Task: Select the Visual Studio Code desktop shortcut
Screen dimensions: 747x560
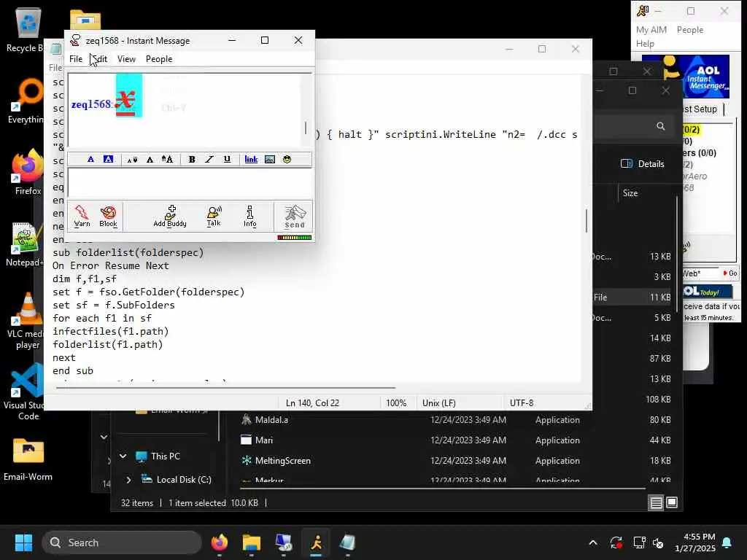Action: pos(25,392)
